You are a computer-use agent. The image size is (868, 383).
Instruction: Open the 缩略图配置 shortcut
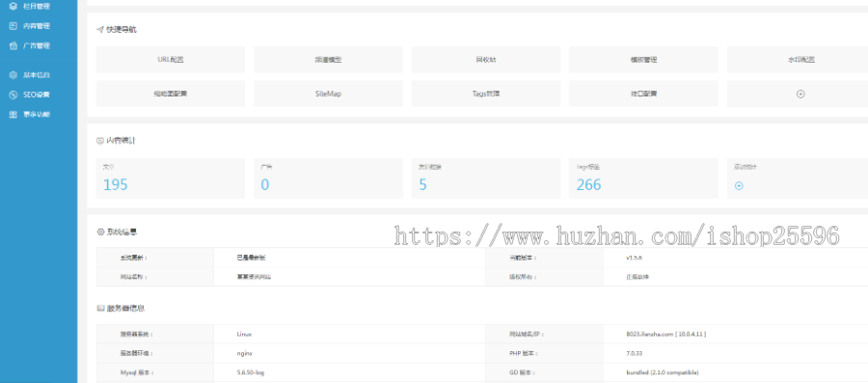click(171, 95)
